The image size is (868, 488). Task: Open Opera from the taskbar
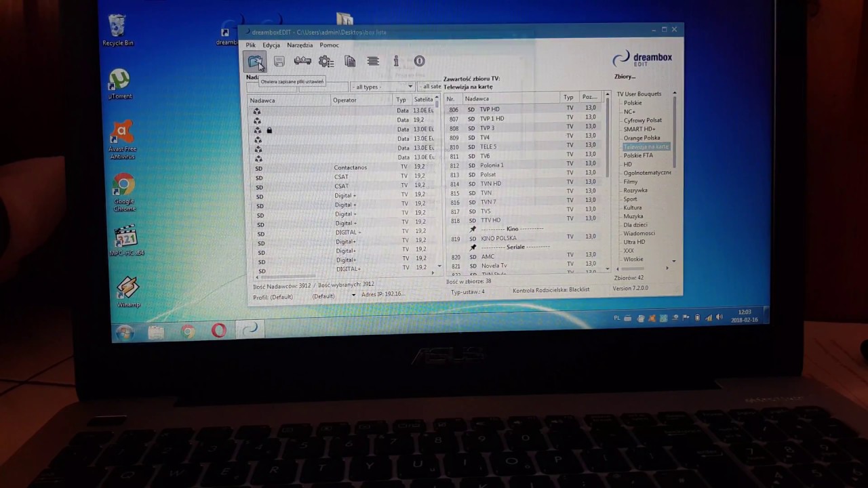point(218,331)
